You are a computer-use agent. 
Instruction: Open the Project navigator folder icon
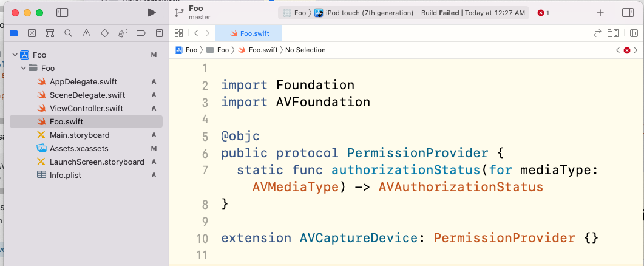click(13, 33)
